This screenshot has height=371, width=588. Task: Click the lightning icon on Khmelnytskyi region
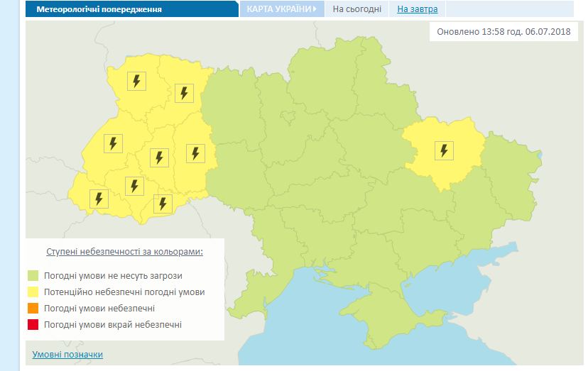pos(195,153)
